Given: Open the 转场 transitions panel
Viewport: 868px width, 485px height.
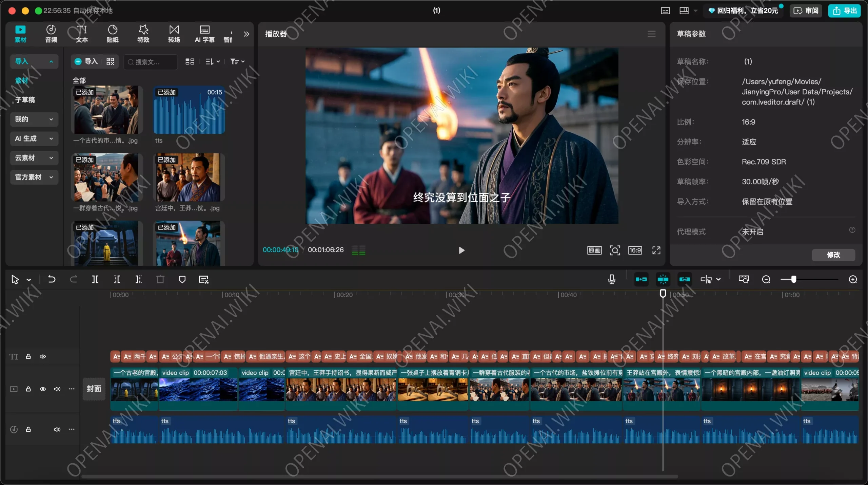Looking at the screenshot, I should (174, 34).
